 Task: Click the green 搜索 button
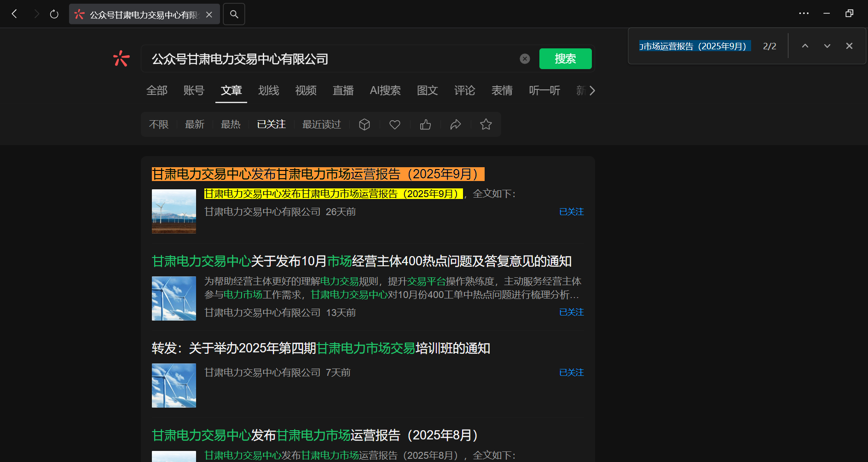coord(565,58)
